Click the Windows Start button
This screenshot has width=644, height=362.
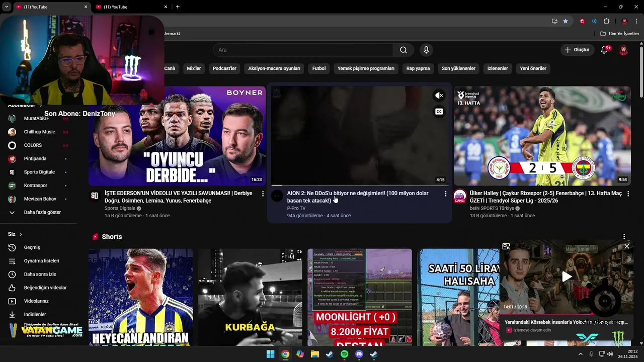click(270, 354)
